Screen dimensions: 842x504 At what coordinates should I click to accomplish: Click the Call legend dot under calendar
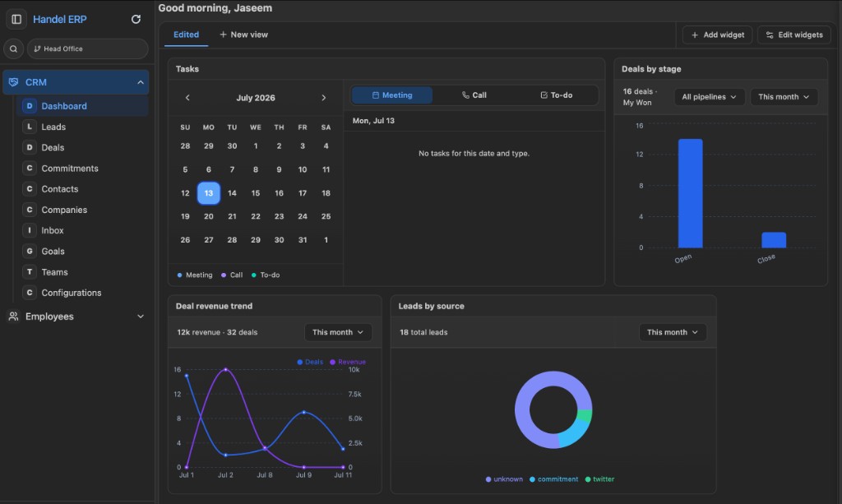point(224,275)
